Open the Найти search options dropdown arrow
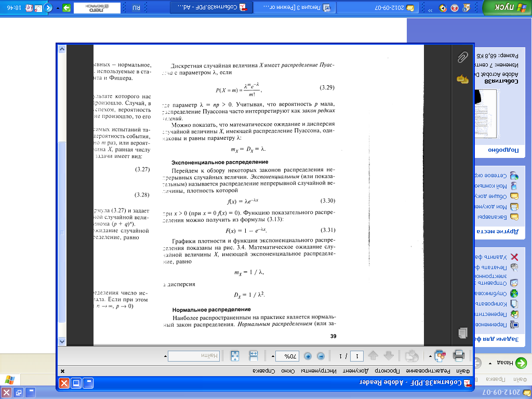 coord(165,356)
